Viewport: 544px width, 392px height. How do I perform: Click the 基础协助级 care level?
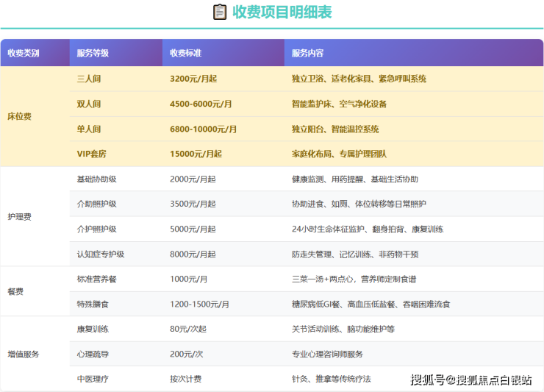point(96,179)
